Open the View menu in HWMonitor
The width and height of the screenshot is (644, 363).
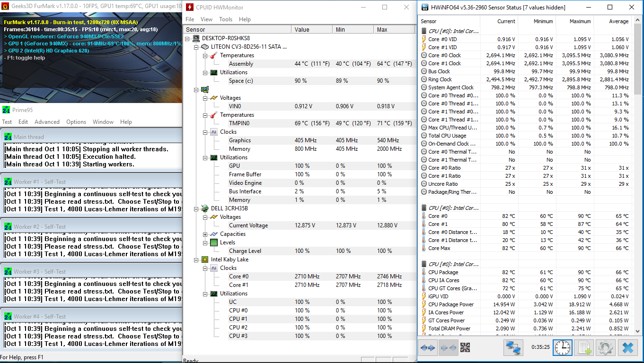click(x=206, y=19)
